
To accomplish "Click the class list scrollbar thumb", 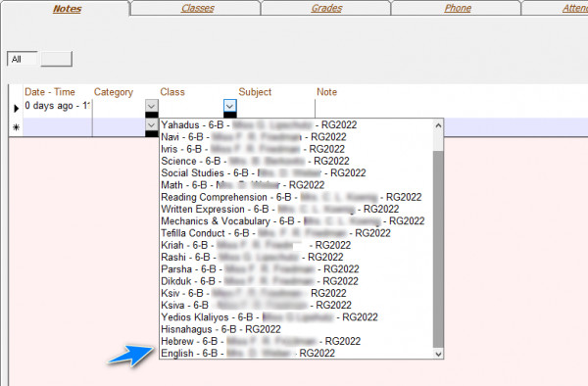I will point(438,249).
